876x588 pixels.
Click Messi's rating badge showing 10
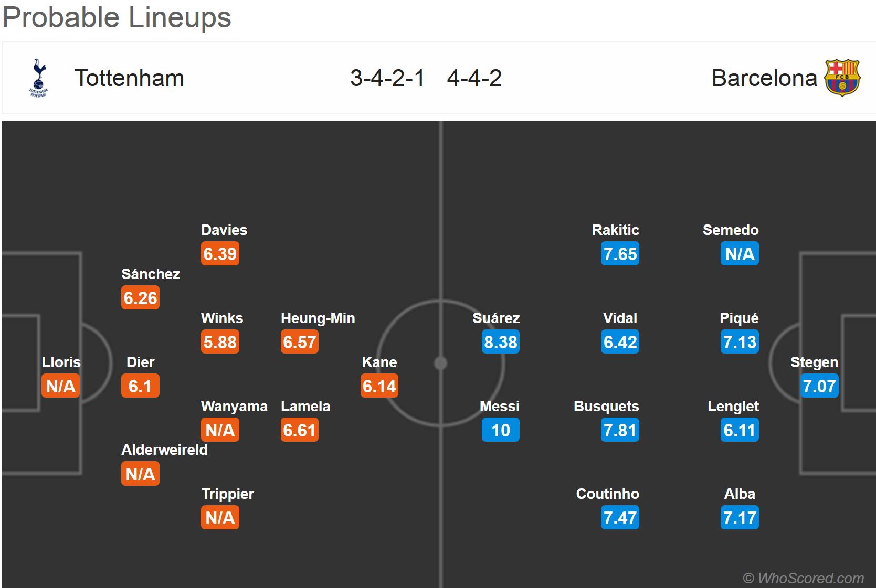click(500, 430)
